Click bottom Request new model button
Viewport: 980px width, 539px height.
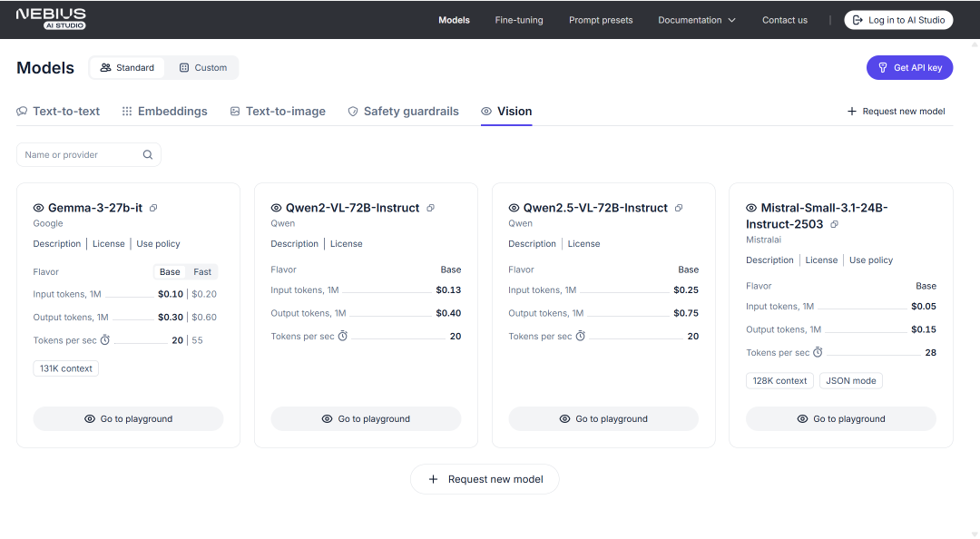(485, 479)
